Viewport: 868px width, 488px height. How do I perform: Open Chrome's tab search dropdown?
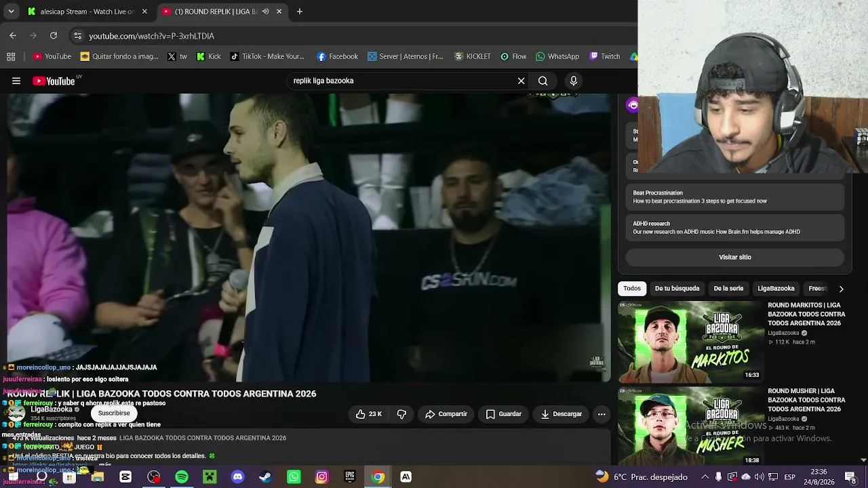[11, 12]
